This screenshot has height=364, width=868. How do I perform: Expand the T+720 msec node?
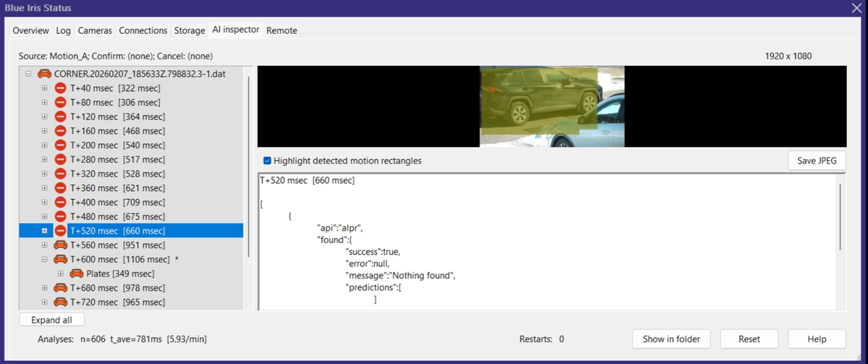click(44, 302)
